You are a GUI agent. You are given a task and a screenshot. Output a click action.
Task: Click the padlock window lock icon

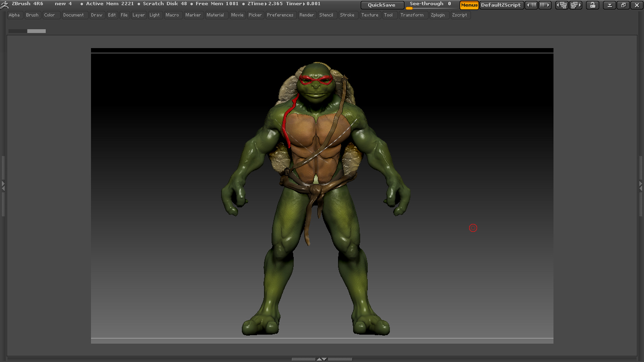click(592, 5)
